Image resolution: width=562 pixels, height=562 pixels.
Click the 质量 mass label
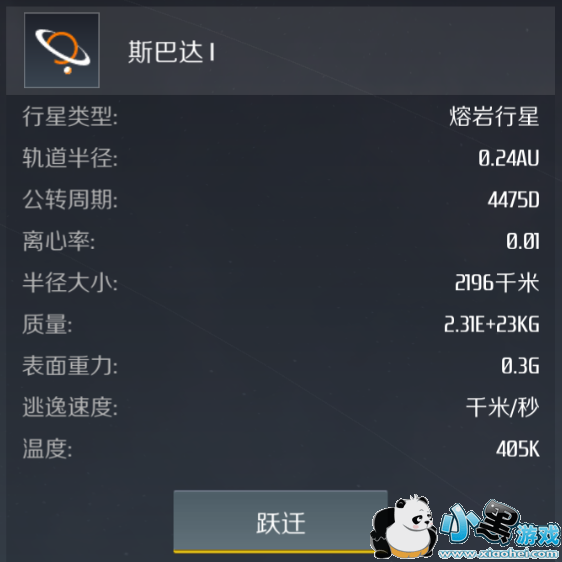pos(47,324)
